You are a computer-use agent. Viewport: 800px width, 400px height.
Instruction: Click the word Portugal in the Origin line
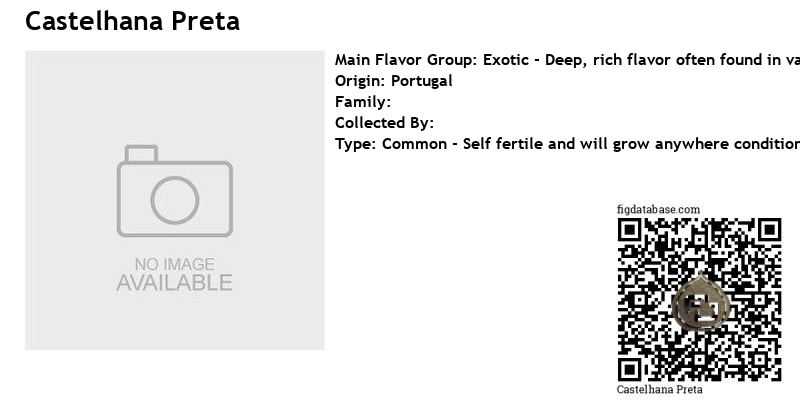pos(421,81)
